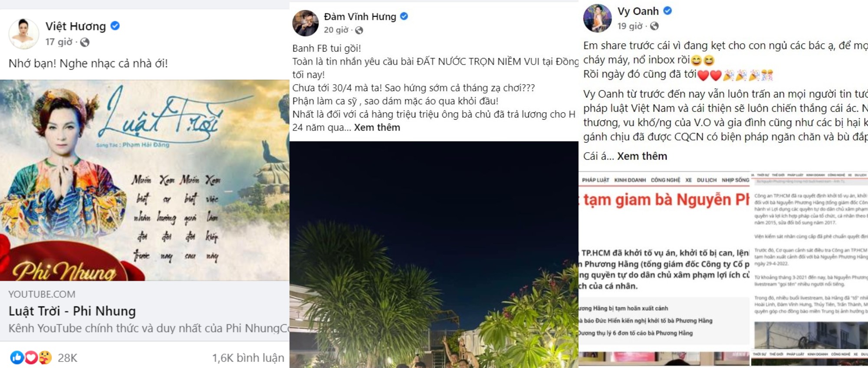
Task: Expand Vy Oanh's post via Xem thêm
Action: [x=642, y=156]
